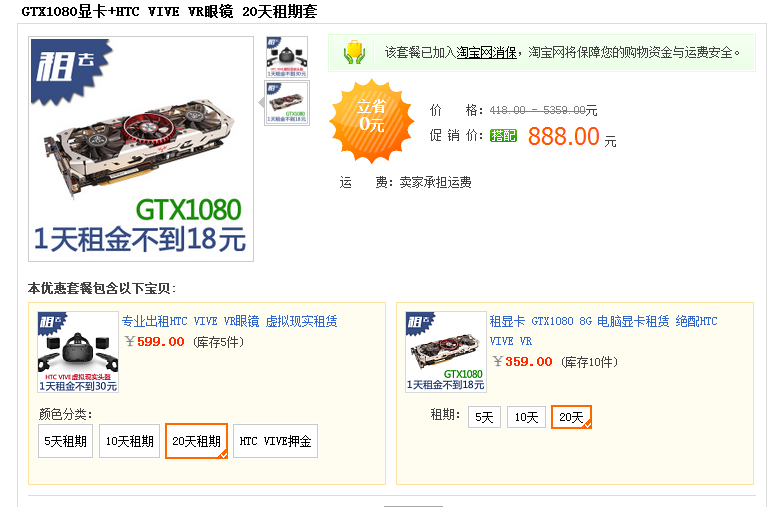Viewport: 777px width, 507px height.
Task: Open the 租显卡 GTX1080 8G item link
Action: (603, 331)
